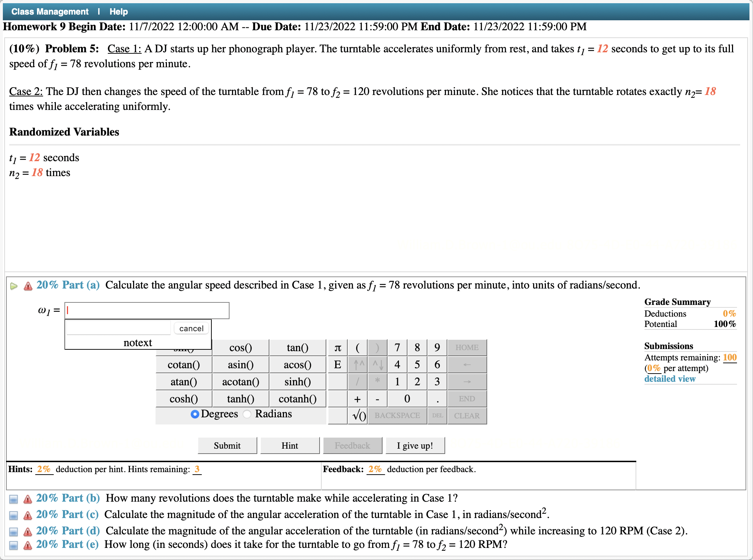Expand Part (b) using its square icon
The image size is (753, 560).
(x=13, y=498)
